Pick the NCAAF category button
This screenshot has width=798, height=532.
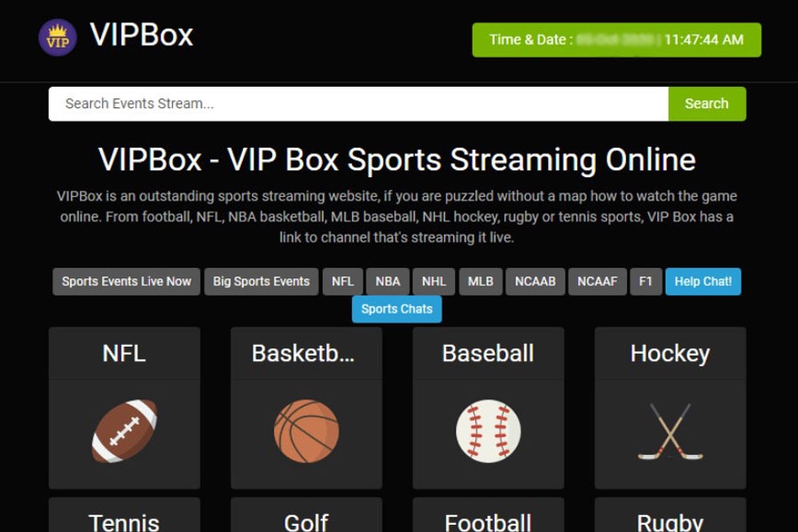598,281
